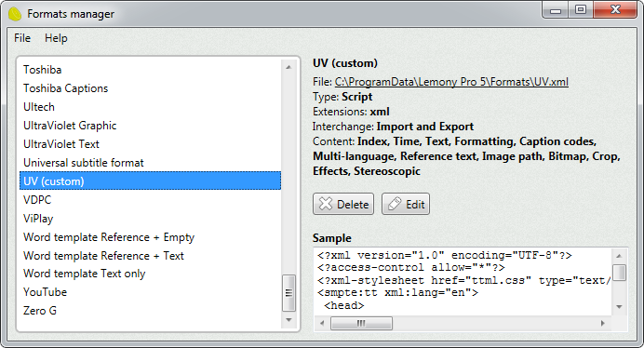The height and width of the screenshot is (348, 644).
Task: Select UltraViolet Graphic format
Action: [x=151, y=126]
